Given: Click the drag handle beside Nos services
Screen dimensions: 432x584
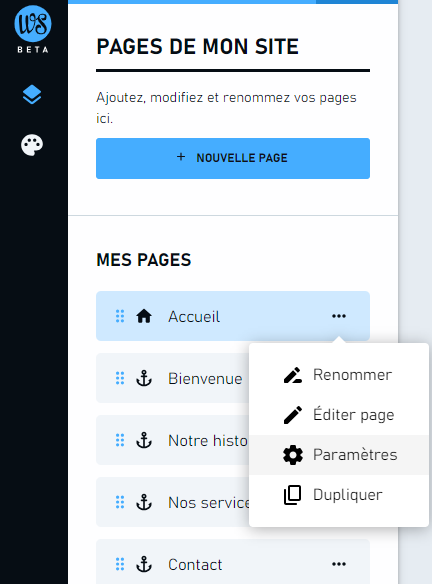Looking at the screenshot, I should (x=120, y=502).
